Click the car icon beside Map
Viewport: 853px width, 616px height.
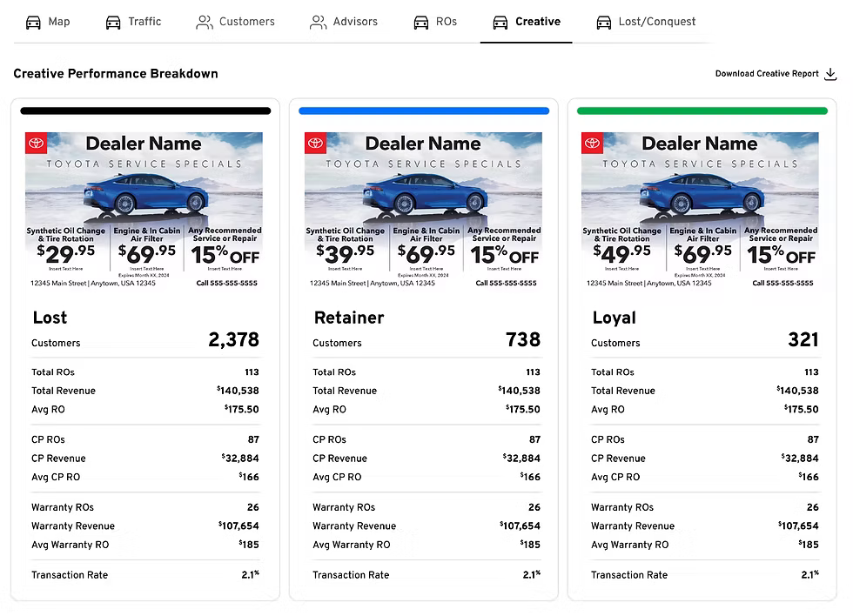33,23
